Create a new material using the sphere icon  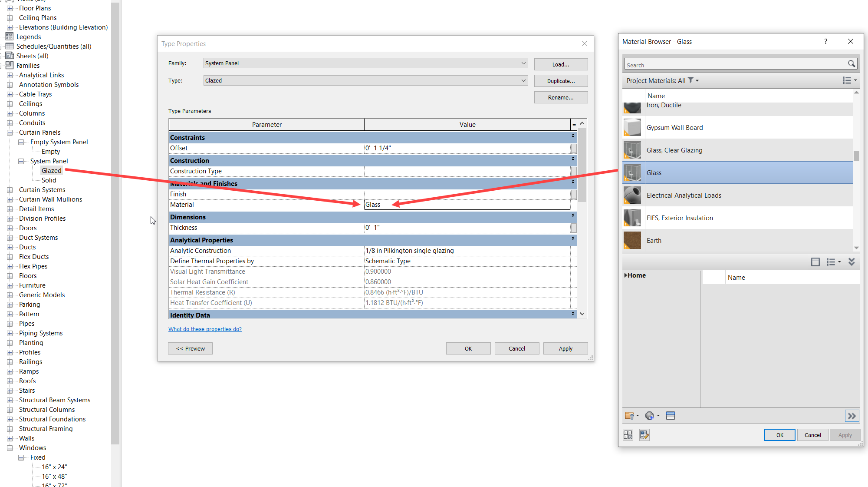coord(650,416)
